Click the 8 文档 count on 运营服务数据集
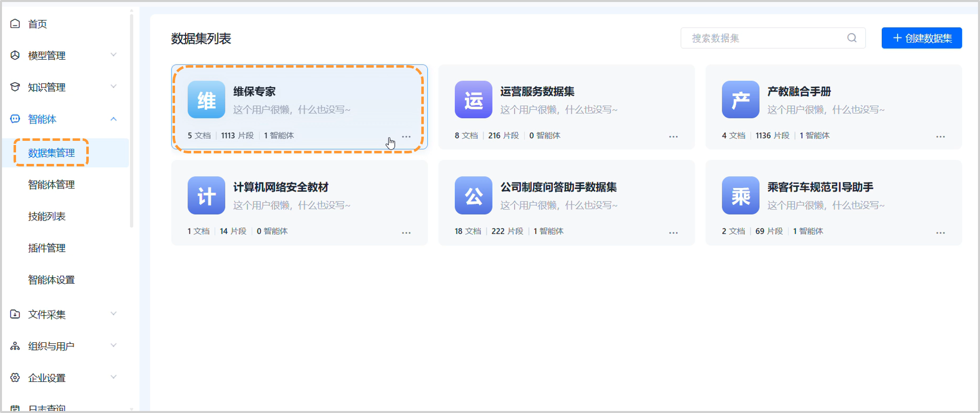 pyautogui.click(x=466, y=135)
